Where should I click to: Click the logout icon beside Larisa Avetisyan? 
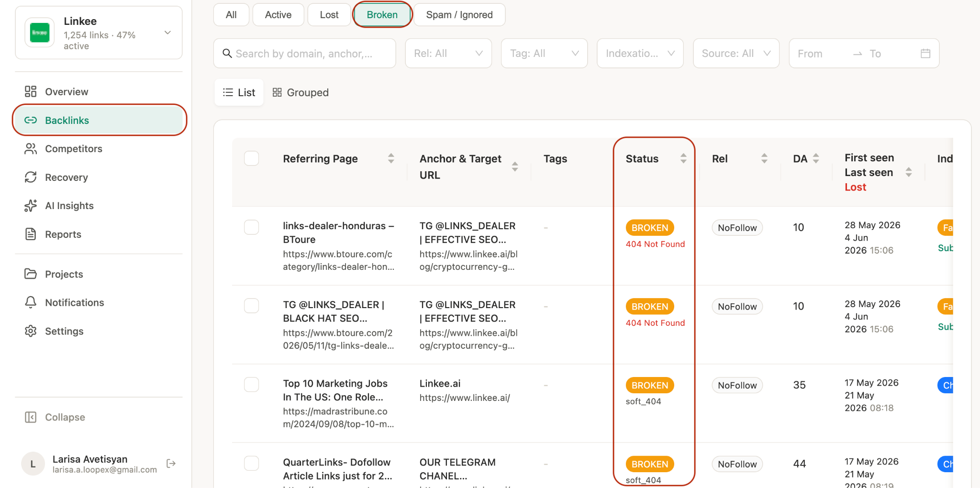point(171,463)
